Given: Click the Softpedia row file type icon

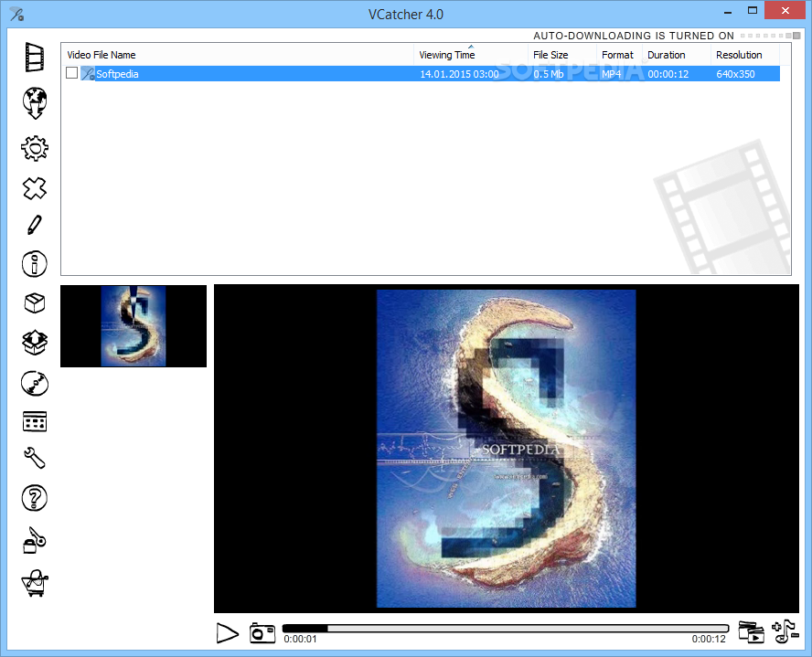Looking at the screenshot, I should click(x=88, y=74).
